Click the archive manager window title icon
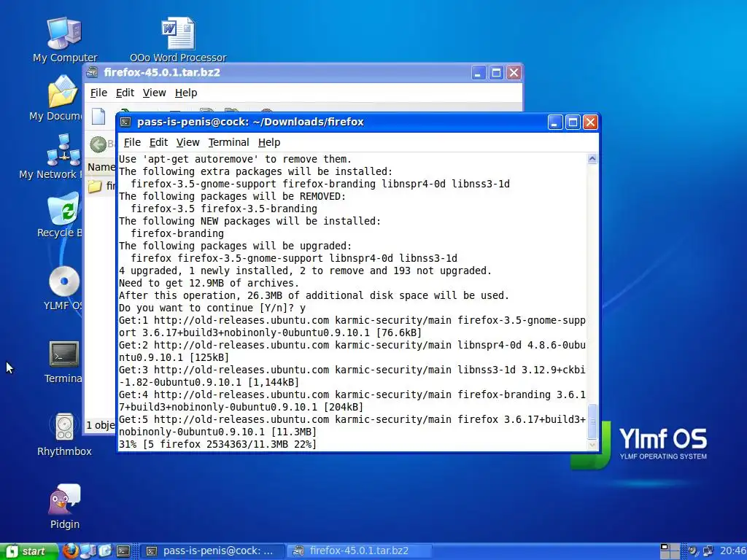 tap(92, 72)
